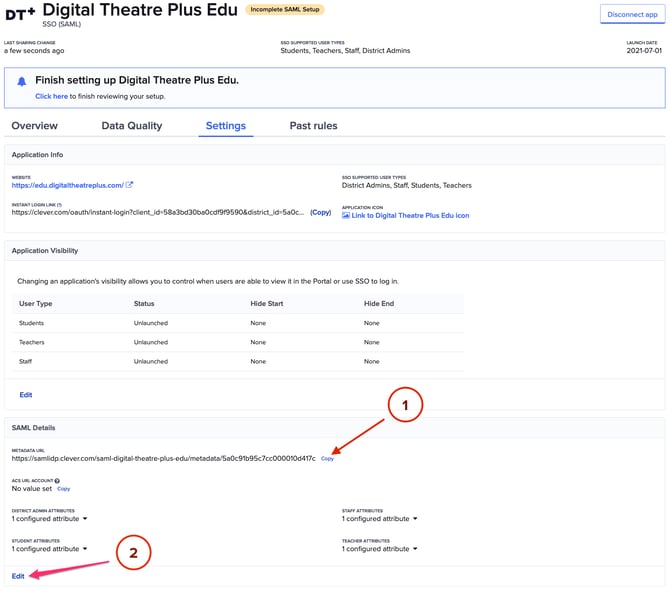Expand Teacher Attributes configured attribute dropdown
Image resolution: width=670 pixels, height=590 pixels.
coord(379,549)
